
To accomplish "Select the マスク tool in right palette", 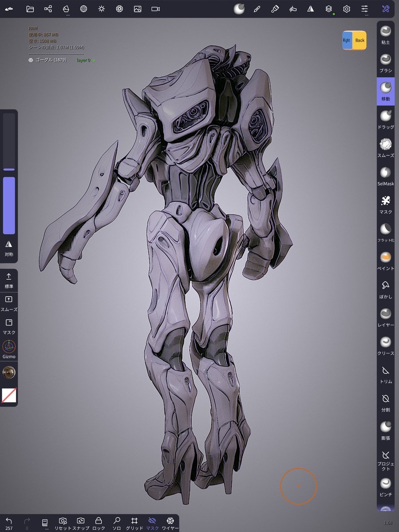I will [x=386, y=204].
